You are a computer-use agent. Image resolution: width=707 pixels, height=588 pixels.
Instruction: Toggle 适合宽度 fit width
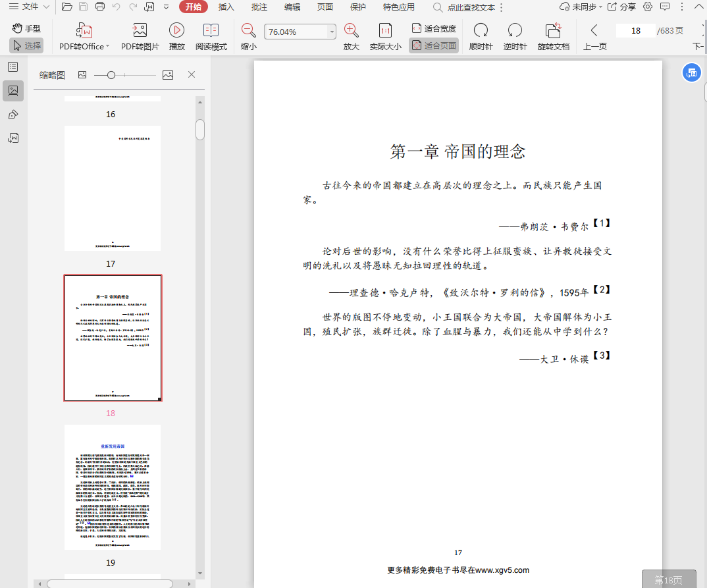[x=434, y=28]
